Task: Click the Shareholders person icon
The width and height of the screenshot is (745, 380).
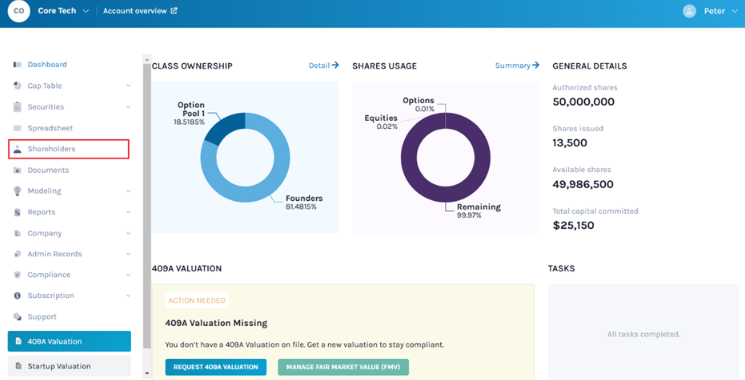Action: (17, 149)
